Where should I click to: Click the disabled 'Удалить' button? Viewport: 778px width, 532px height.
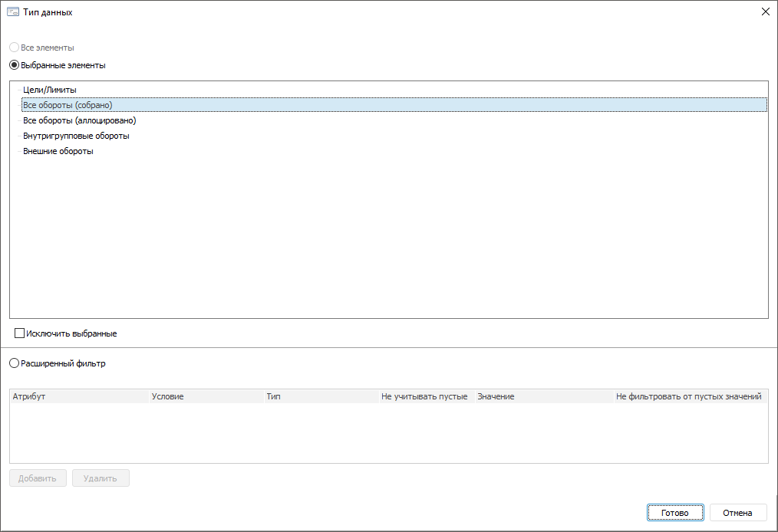click(x=101, y=478)
